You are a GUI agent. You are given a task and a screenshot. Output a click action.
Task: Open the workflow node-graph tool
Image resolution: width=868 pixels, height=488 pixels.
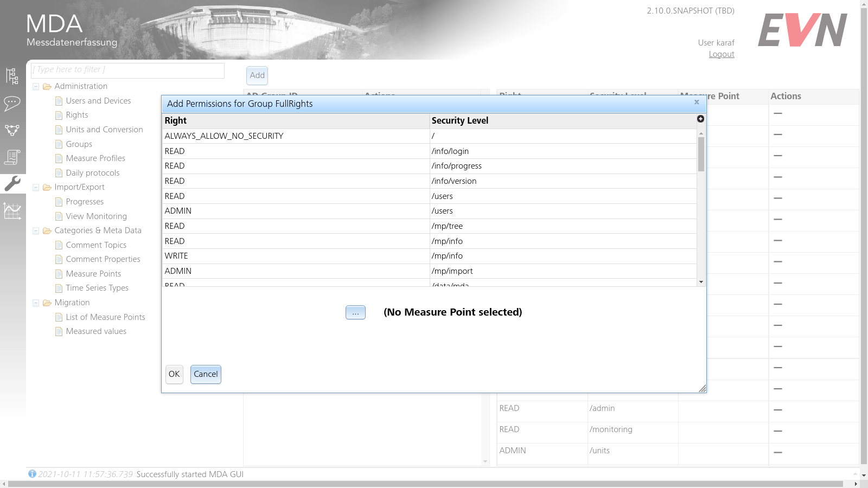coord(12,130)
